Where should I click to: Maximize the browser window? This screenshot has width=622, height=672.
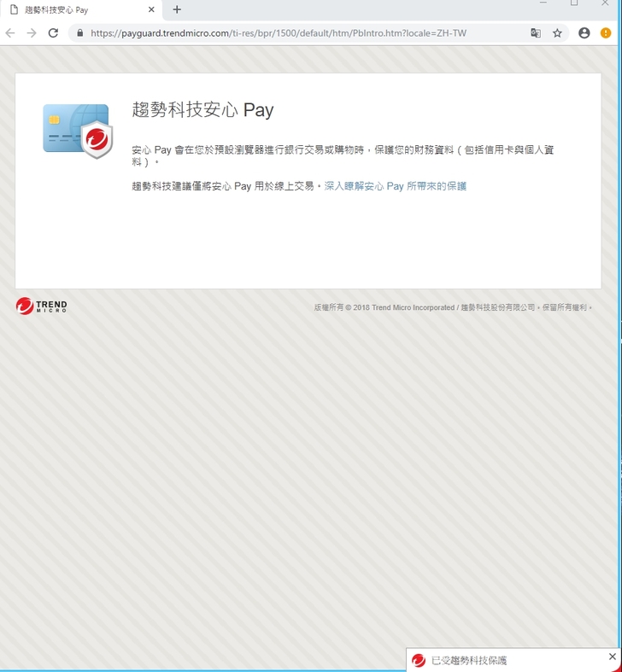pos(574,3)
